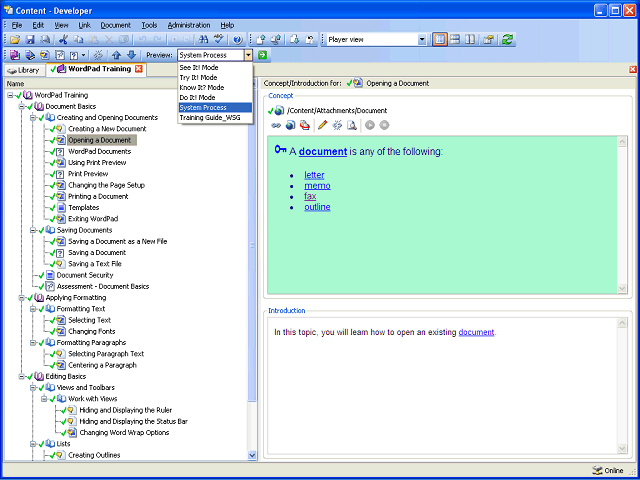The height and width of the screenshot is (480, 640).
Task: Move item down with blue arrow
Action: pos(131,55)
